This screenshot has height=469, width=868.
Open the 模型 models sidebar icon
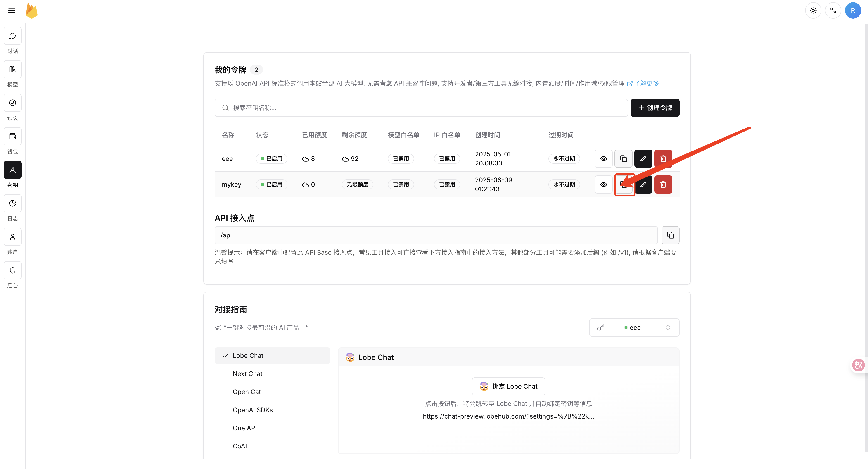click(x=12, y=69)
